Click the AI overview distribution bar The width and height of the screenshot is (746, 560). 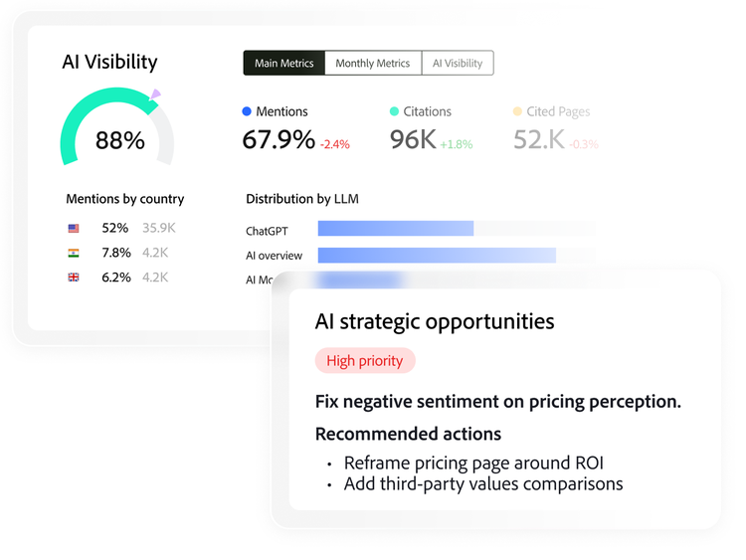click(437, 255)
